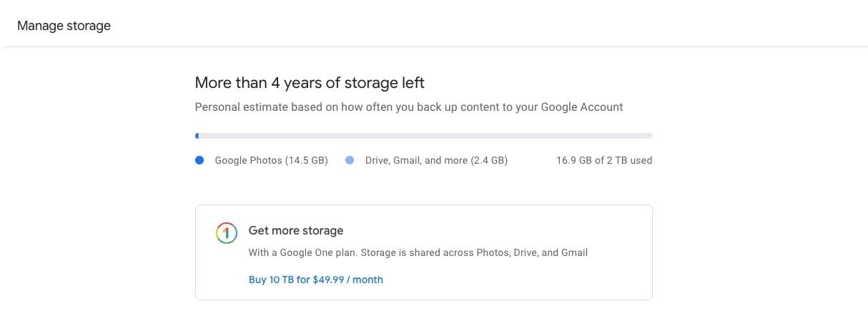
Task: Click the filled blue portion of storage bar
Action: click(x=197, y=135)
